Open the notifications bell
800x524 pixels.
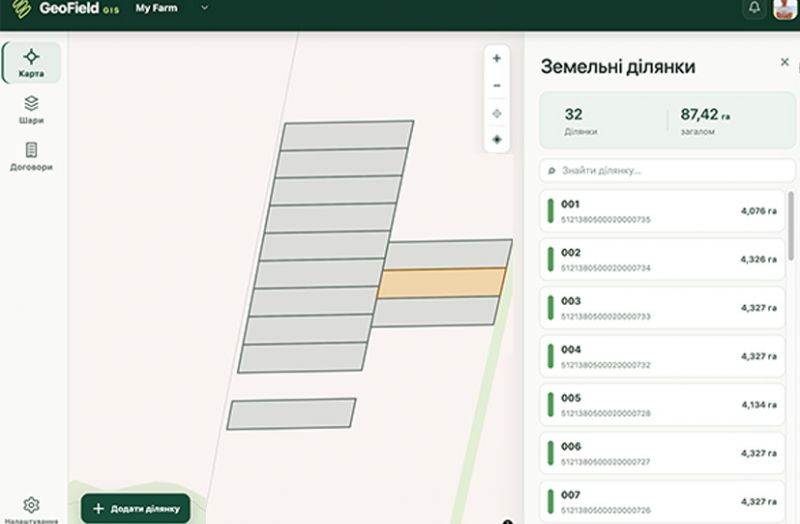coord(754,8)
